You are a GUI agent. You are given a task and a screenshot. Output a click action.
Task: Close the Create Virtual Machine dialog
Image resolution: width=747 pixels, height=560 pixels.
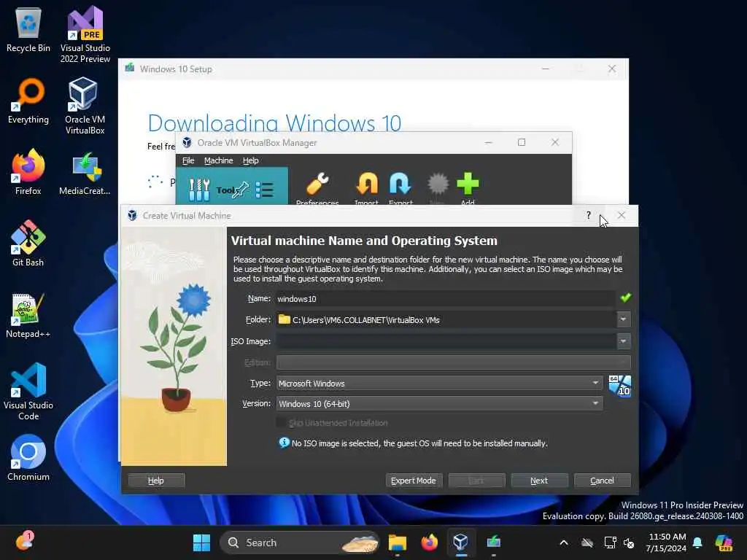click(622, 215)
